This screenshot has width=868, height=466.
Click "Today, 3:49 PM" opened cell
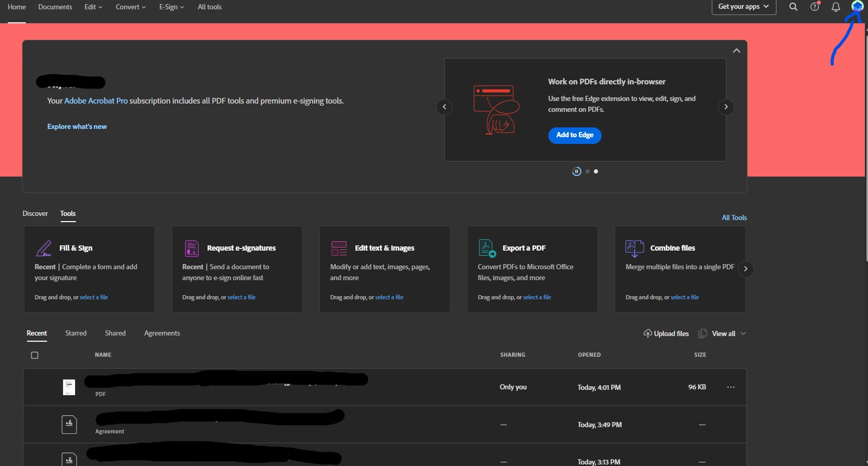point(600,425)
